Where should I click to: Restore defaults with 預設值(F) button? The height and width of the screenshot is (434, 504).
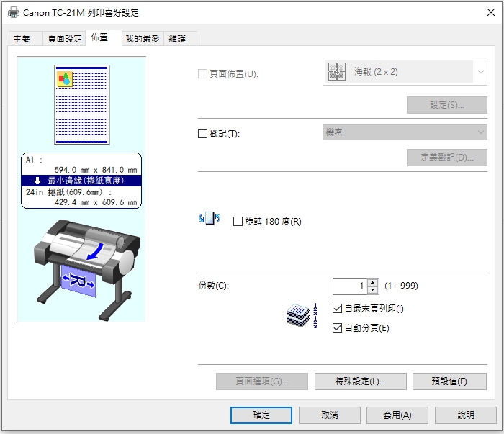449,381
